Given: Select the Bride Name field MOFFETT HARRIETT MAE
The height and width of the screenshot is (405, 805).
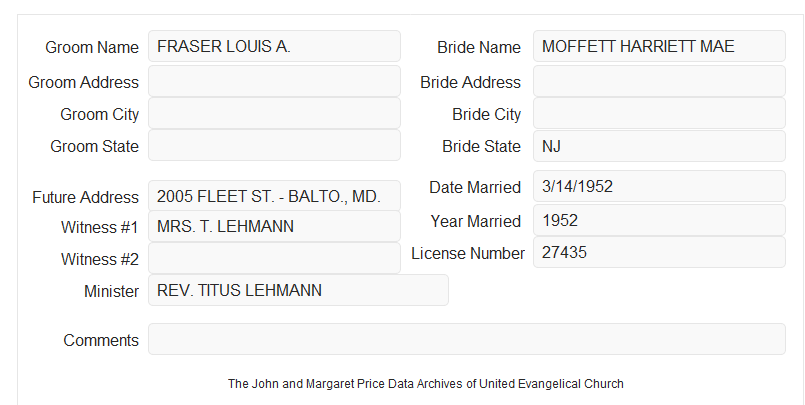Looking at the screenshot, I should coord(659,46).
